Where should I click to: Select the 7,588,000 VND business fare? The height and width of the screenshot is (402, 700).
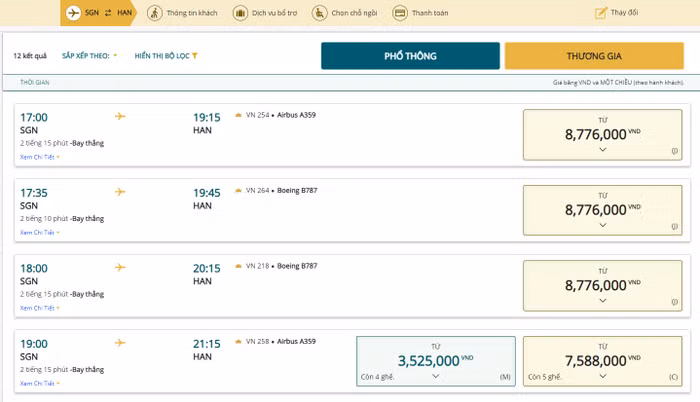[602, 360]
